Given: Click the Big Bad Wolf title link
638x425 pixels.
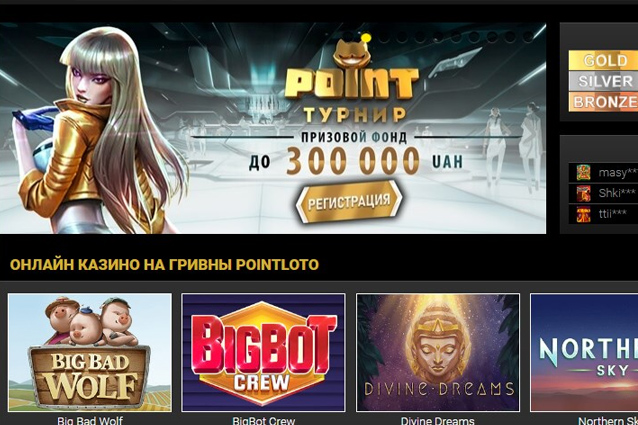Looking at the screenshot, I should click(90, 421).
